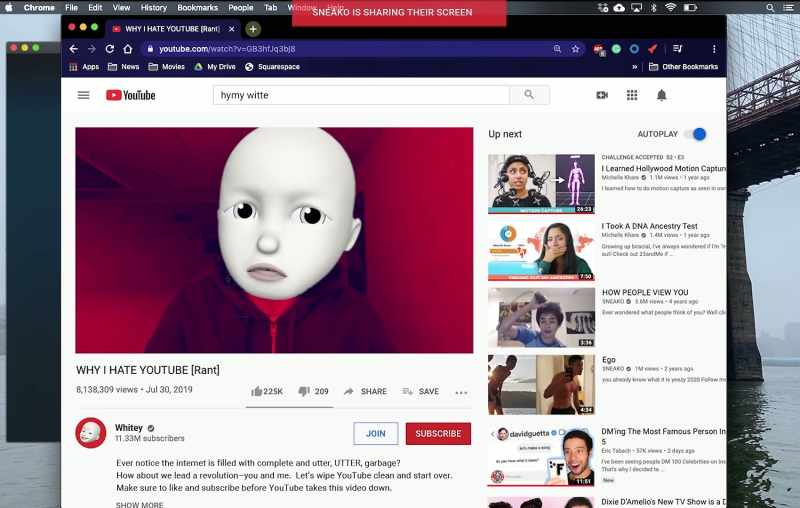The width and height of the screenshot is (800, 508).
Task: Open the notifications bell
Action: [661, 95]
